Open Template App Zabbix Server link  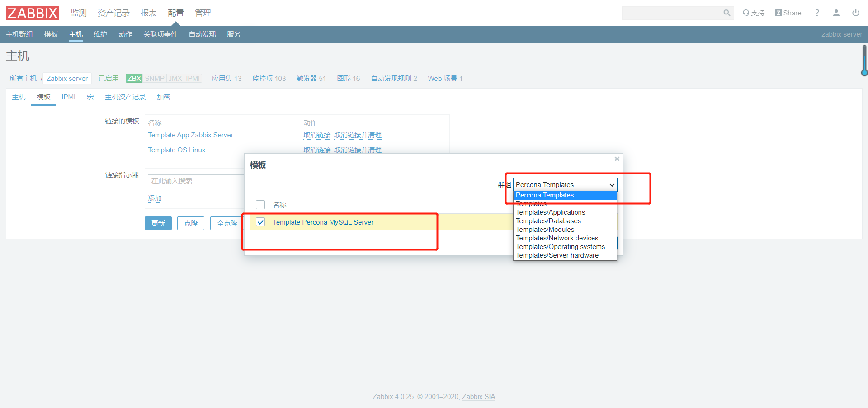pyautogui.click(x=191, y=135)
